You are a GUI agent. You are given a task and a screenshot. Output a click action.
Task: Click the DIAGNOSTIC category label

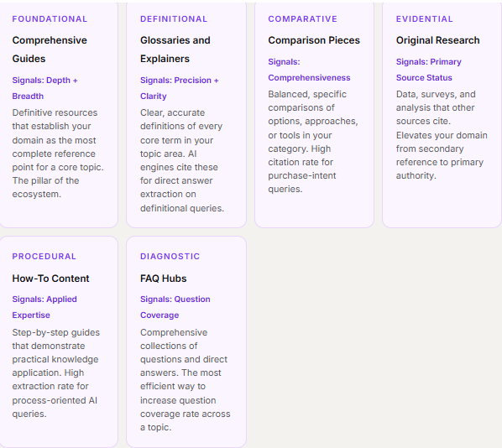pyautogui.click(x=170, y=257)
